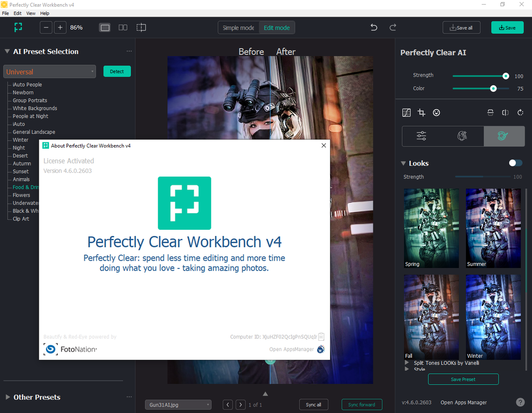Adjust the Perfectly Clear AI Strength slider
Image resolution: width=532 pixels, height=413 pixels.
point(481,76)
